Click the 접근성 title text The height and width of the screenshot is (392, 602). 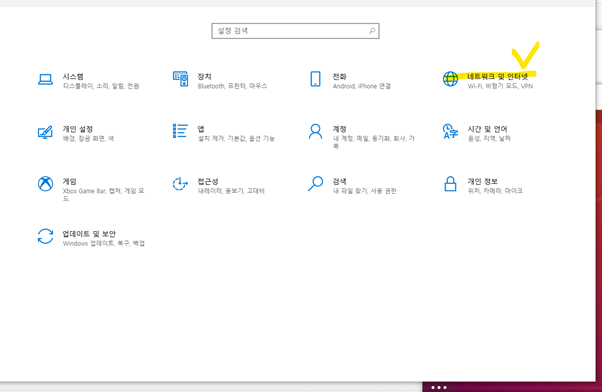pyautogui.click(x=208, y=181)
